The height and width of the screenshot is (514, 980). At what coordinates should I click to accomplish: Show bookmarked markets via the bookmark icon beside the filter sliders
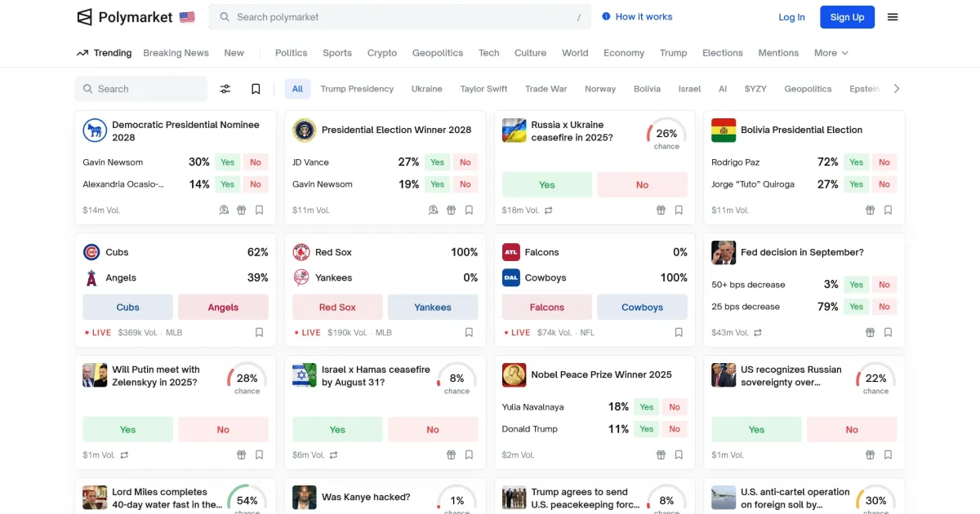click(256, 89)
